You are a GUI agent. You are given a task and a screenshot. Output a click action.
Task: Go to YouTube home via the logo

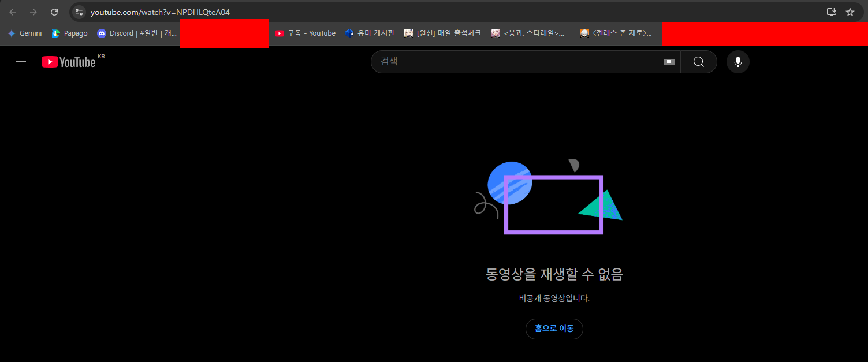click(69, 62)
